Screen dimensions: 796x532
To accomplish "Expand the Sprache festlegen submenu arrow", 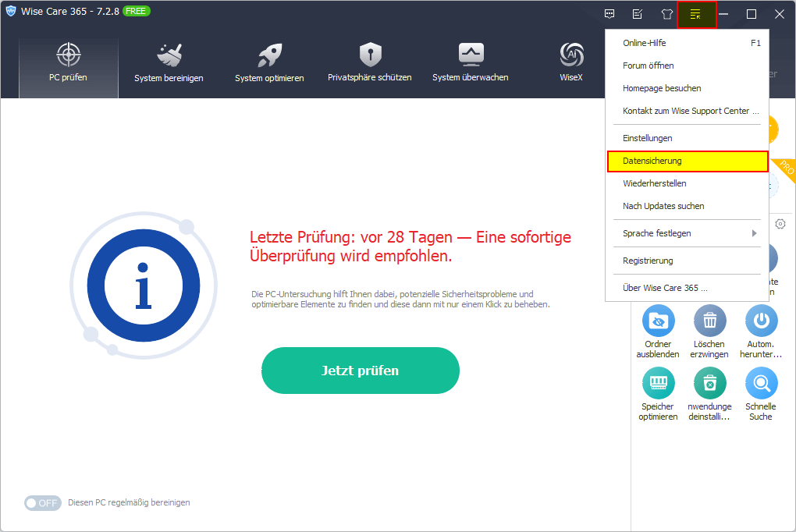I will [755, 233].
